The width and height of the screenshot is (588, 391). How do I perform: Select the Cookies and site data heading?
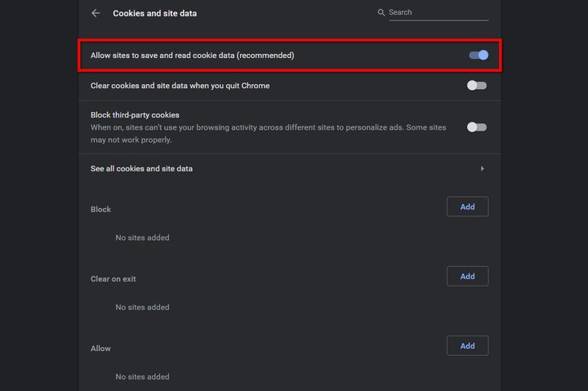click(x=154, y=14)
